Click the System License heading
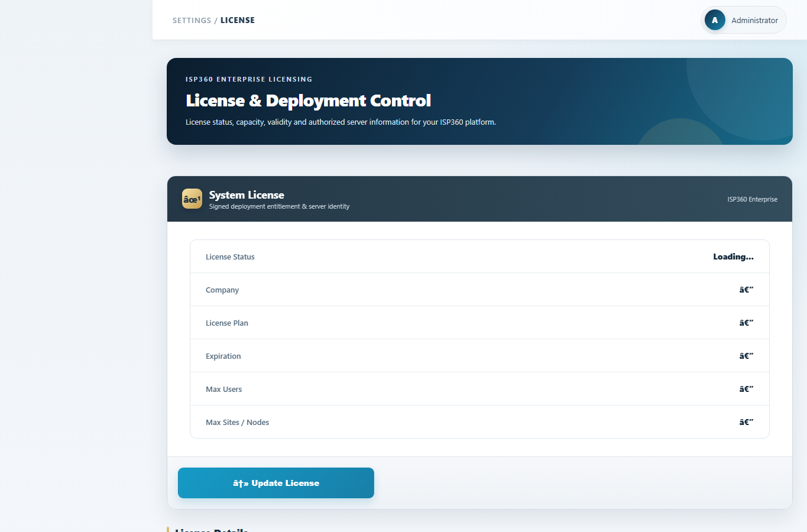This screenshot has width=807, height=532. [247, 195]
